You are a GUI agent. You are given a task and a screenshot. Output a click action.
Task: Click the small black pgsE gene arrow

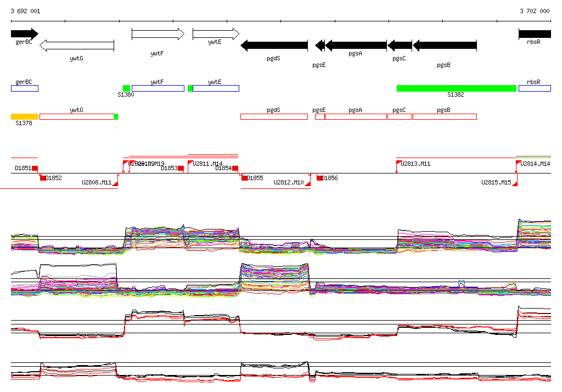(x=320, y=46)
